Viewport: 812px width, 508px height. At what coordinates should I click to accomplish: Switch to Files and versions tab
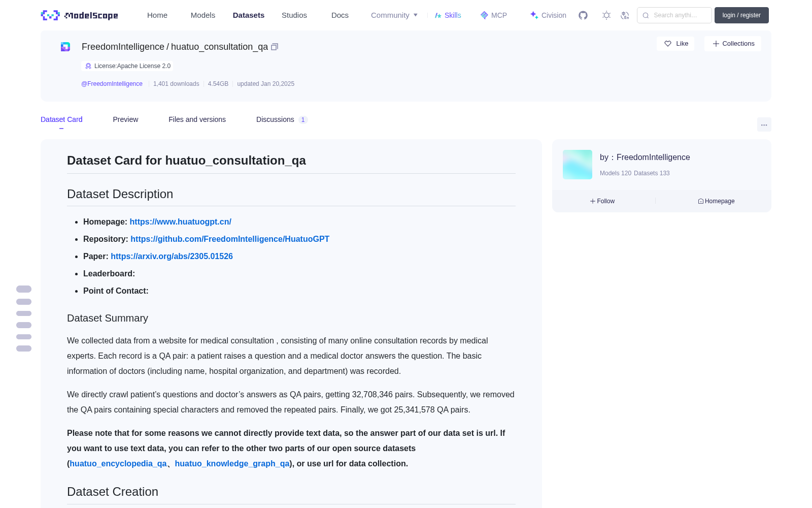point(197,119)
